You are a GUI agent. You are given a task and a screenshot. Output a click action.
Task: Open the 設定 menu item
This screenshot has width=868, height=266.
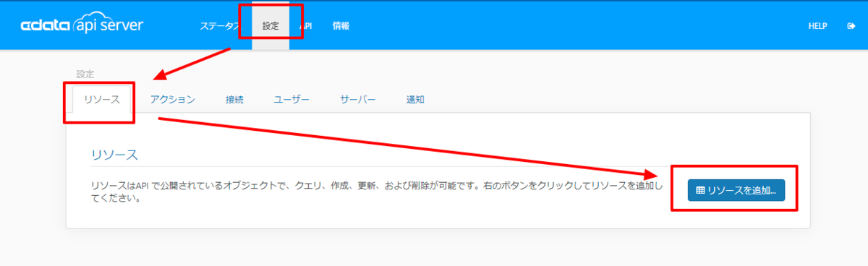pyautogui.click(x=271, y=26)
